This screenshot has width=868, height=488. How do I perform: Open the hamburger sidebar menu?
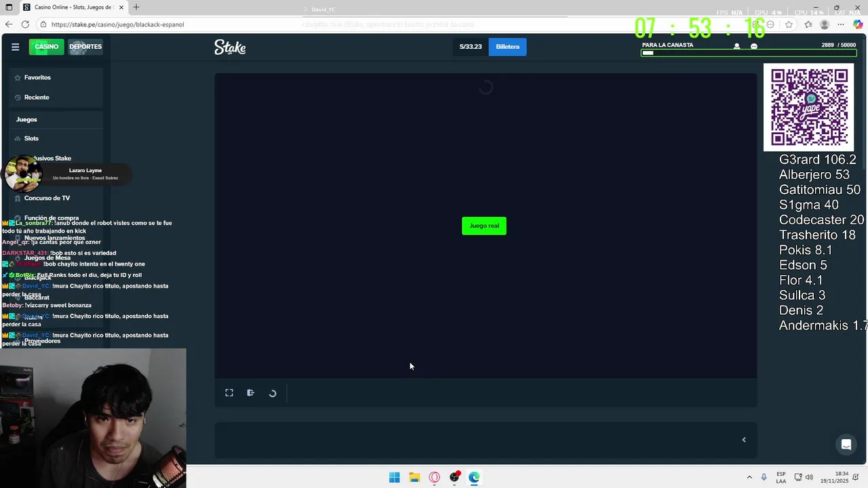click(x=15, y=47)
